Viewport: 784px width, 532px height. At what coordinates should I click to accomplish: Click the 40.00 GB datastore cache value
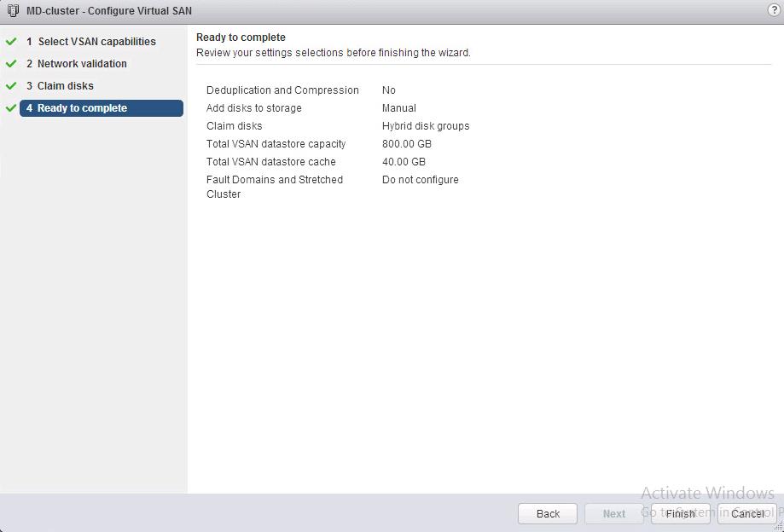[x=404, y=162]
